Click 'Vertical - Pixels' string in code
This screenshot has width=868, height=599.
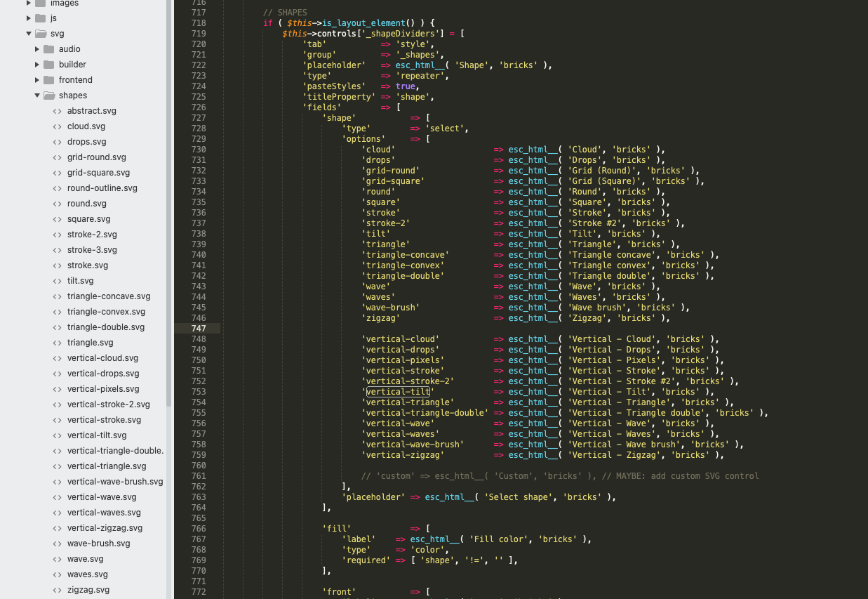pyautogui.click(x=615, y=360)
